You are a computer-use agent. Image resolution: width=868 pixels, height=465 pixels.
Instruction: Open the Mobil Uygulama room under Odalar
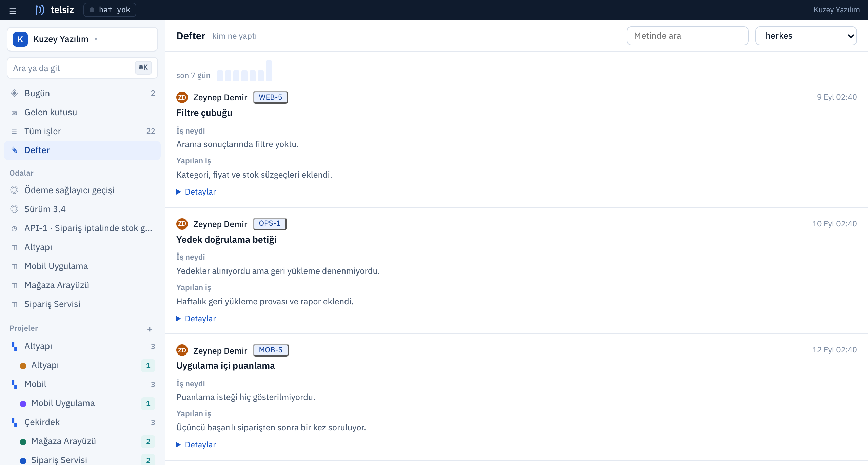point(82,266)
